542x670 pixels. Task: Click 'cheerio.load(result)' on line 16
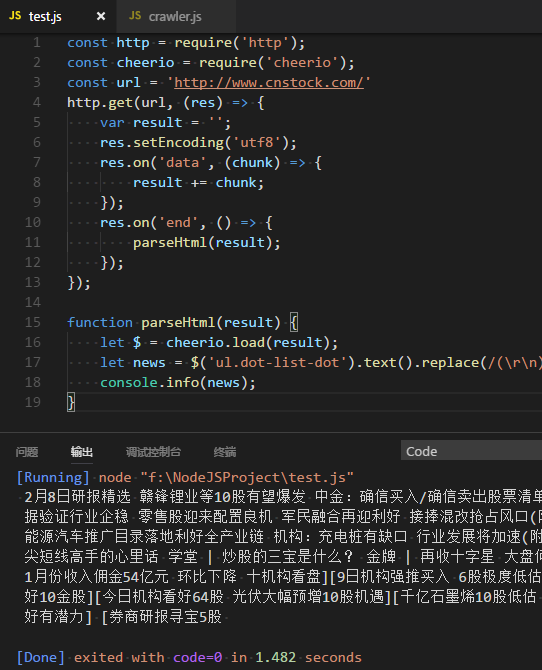[x=248, y=342]
